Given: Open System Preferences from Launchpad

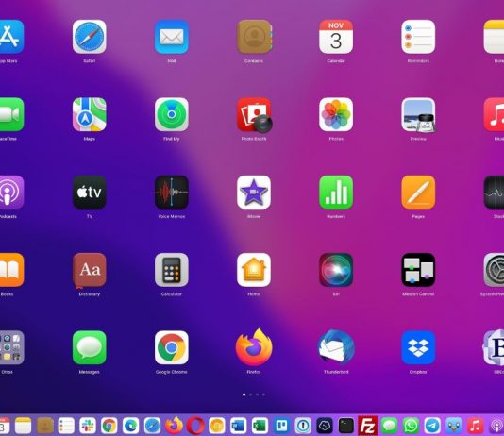Looking at the screenshot, I should (494, 270).
